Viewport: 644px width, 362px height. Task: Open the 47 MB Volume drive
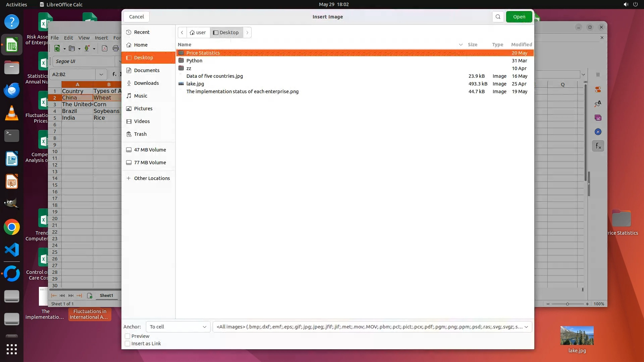(x=150, y=150)
